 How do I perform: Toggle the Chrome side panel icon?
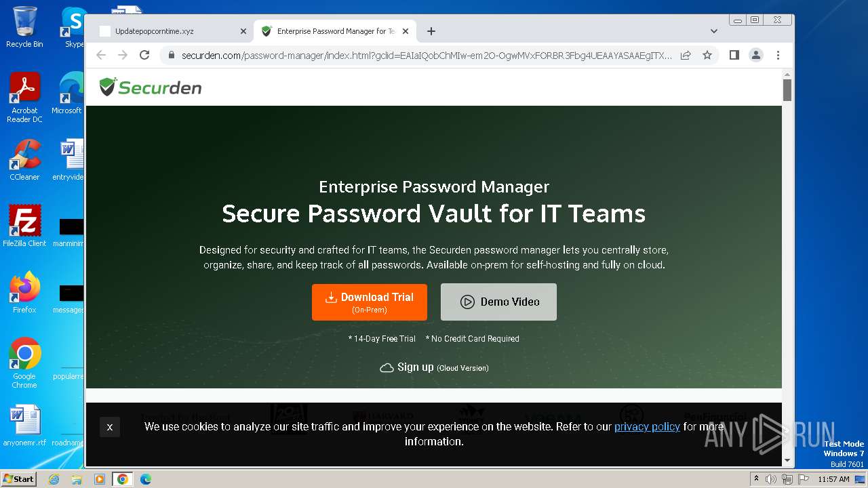coord(734,55)
